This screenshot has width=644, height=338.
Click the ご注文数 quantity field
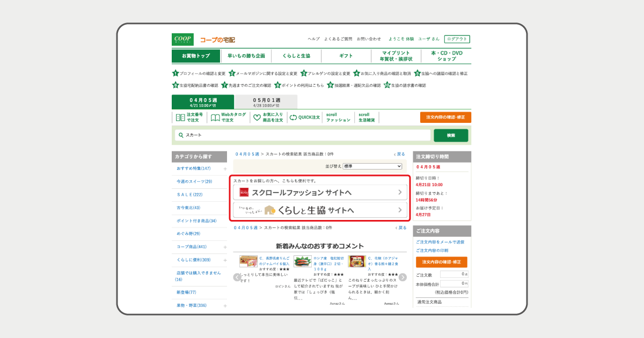[x=454, y=274]
